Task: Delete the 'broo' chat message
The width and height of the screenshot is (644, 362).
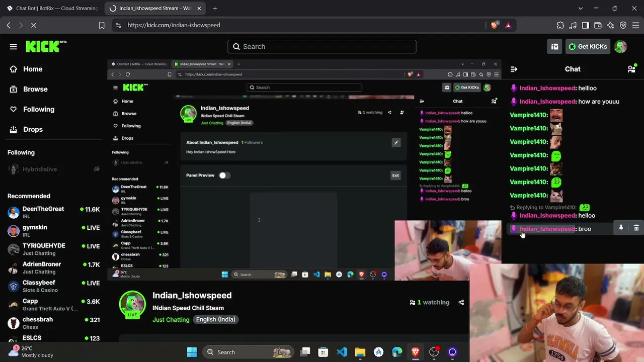Action: (636, 228)
